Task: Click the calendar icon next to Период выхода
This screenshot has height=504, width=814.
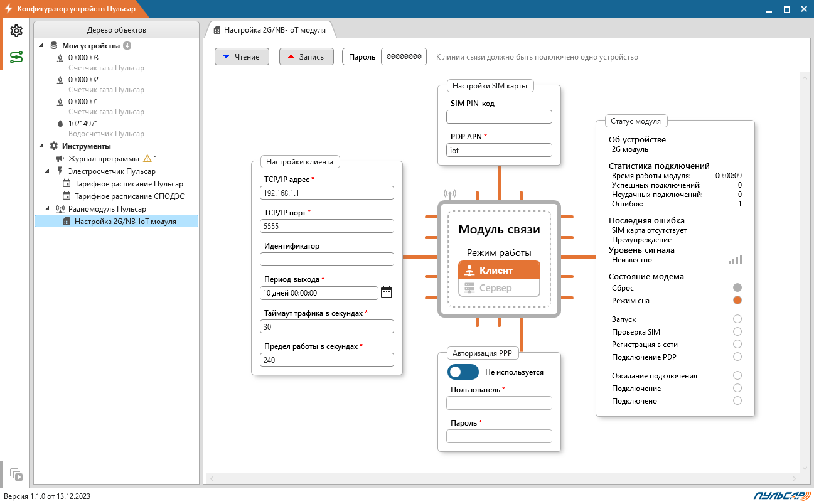Action: coord(387,292)
